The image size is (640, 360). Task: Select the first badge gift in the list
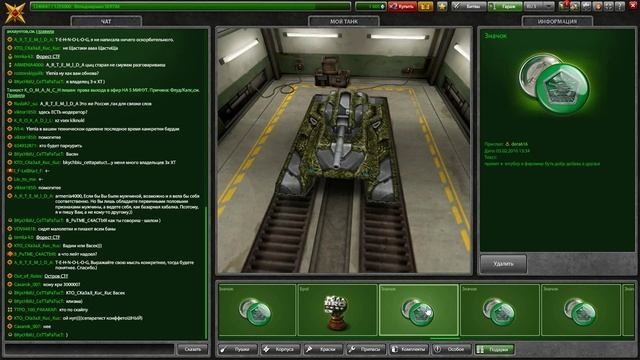[257, 310]
